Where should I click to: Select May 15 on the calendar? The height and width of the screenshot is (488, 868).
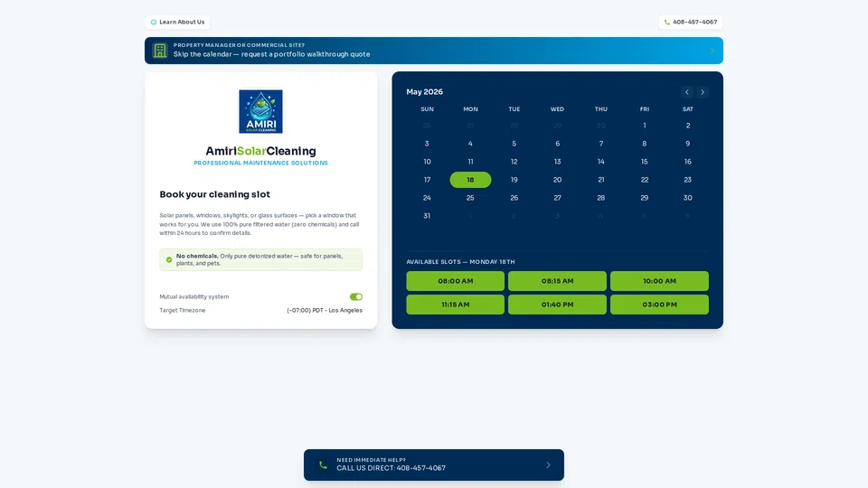645,162
